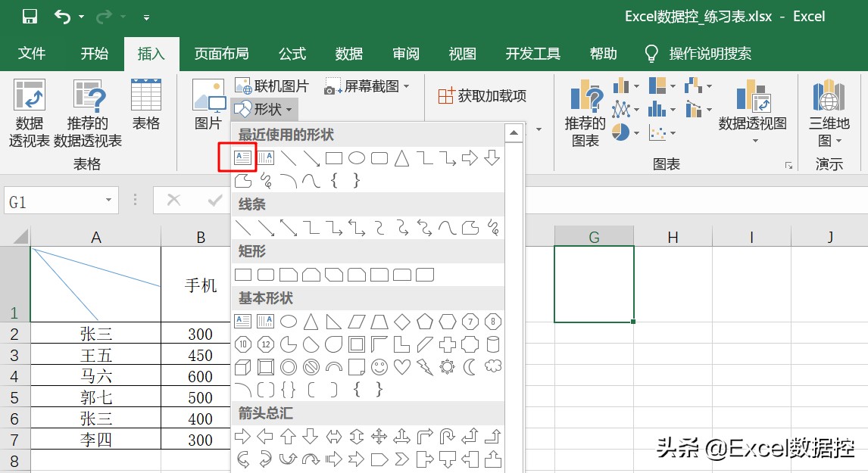Pick the smiley face shape under 基本形状
This screenshot has width=868, height=473.
(x=379, y=366)
